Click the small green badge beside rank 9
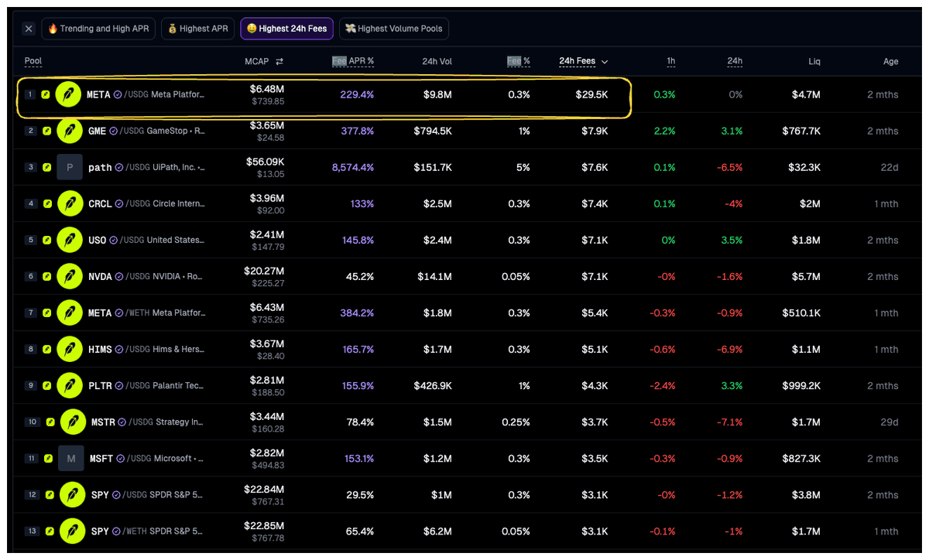The image size is (929, 560). (47, 385)
